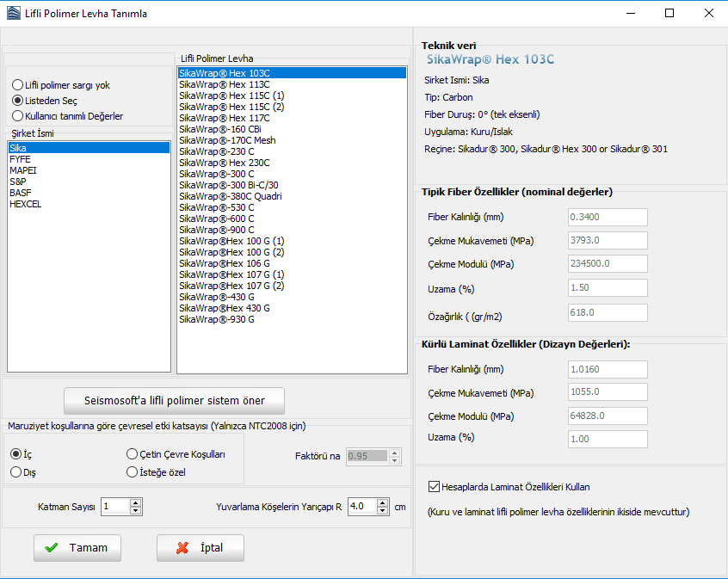Select SikaWrap-930 G list entry
This screenshot has height=579, width=728.
[216, 319]
